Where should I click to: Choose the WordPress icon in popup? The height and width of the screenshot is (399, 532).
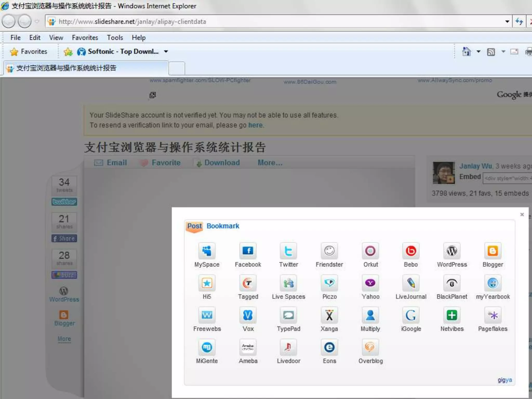[452, 251]
